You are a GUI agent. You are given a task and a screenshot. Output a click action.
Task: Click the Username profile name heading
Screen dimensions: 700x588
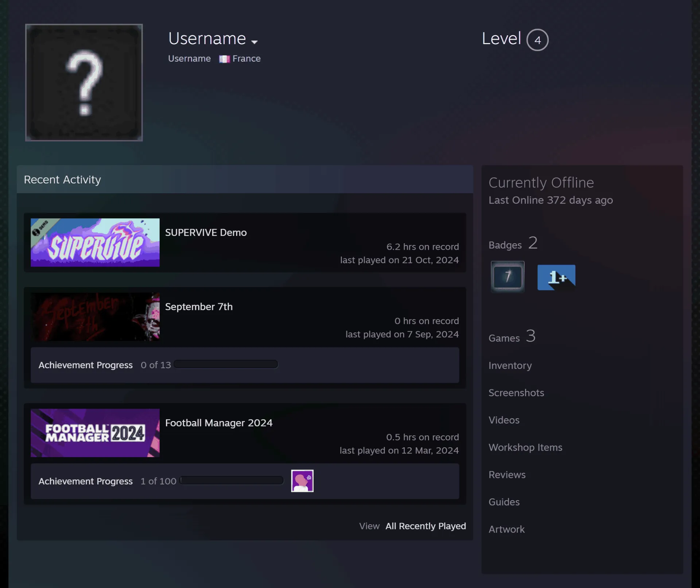[207, 38]
